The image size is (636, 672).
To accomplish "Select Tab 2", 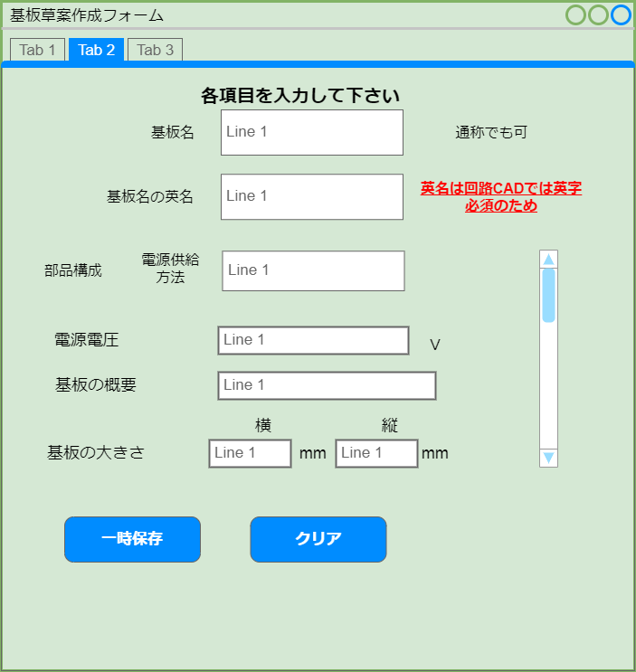I will click(x=97, y=50).
